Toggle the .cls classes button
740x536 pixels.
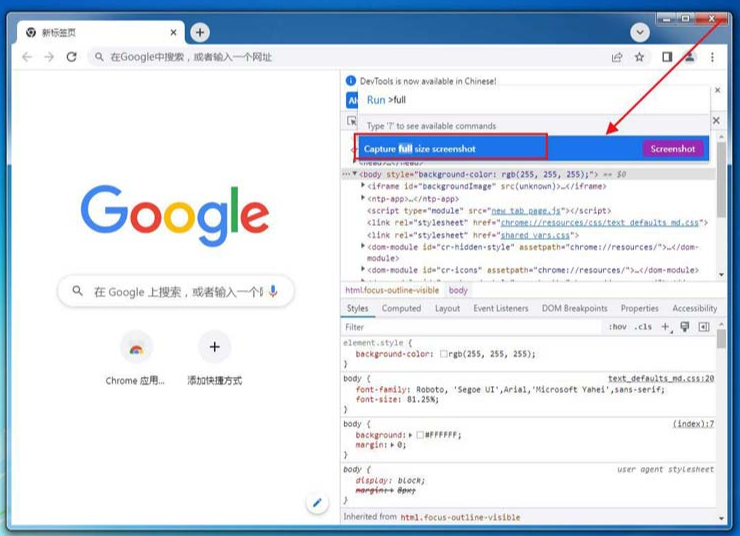(643, 327)
